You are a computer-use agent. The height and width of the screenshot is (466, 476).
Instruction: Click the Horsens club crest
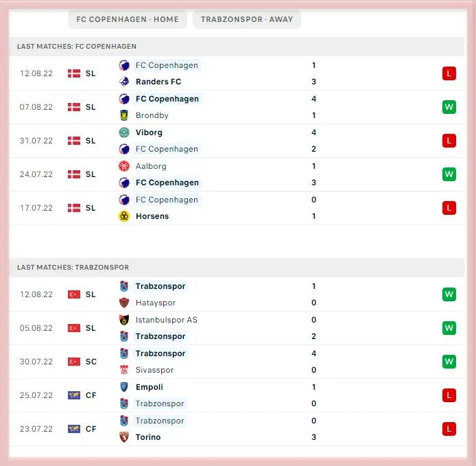point(124,216)
